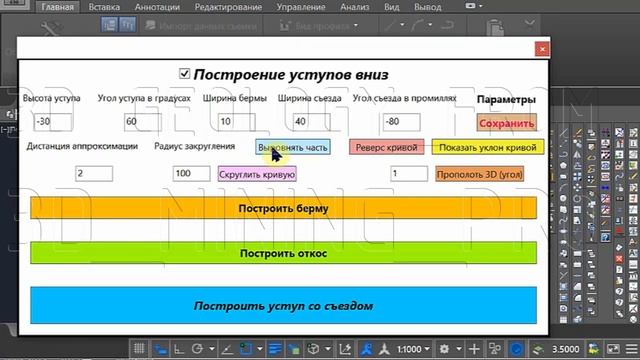
Task: Click the isometric drafting icon in status bar
Action: point(227,349)
